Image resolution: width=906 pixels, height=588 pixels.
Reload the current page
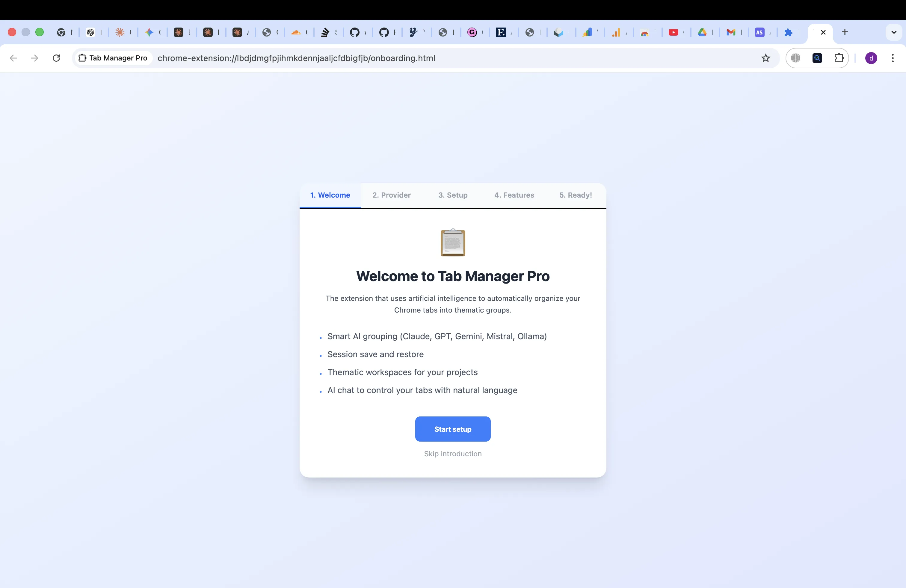tap(56, 58)
